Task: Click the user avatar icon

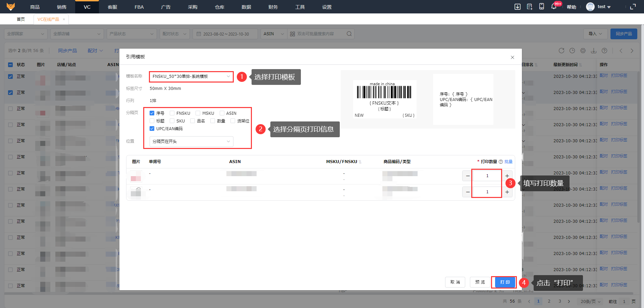Action: (x=590, y=7)
